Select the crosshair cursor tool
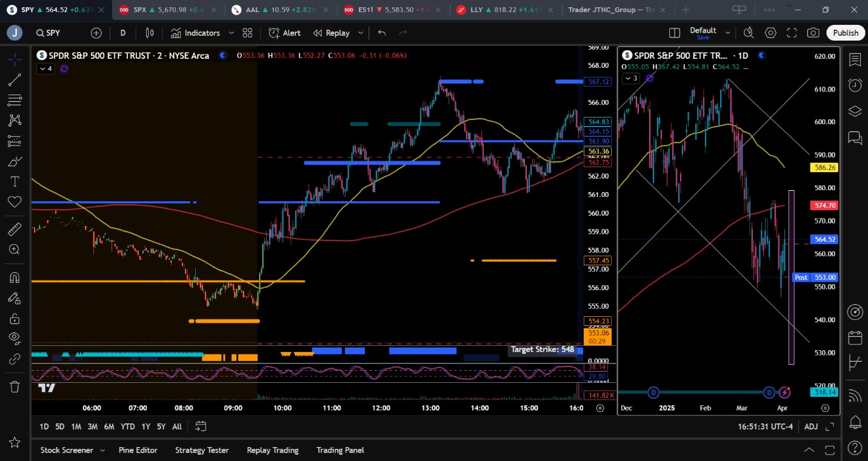Image resolution: width=868 pixels, height=461 pixels. (15, 59)
